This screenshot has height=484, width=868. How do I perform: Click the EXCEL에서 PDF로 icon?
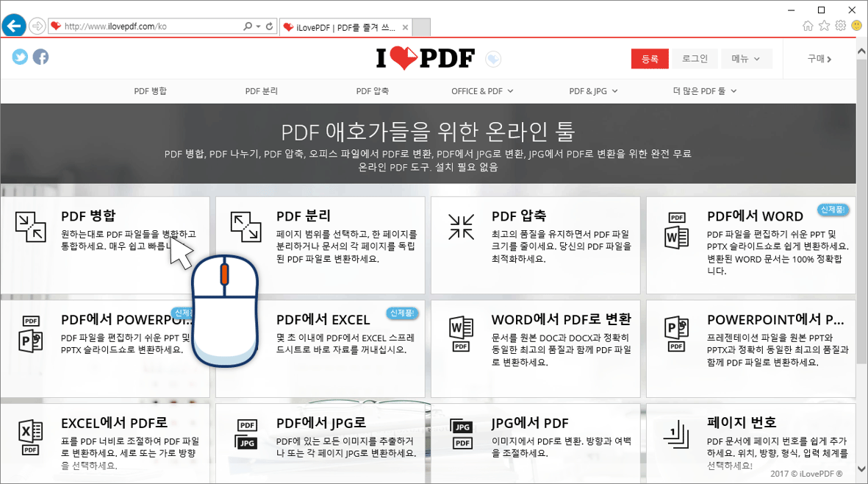point(30,438)
